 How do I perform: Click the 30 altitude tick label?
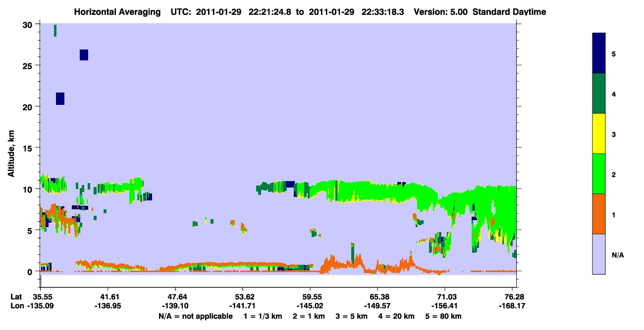(28, 25)
